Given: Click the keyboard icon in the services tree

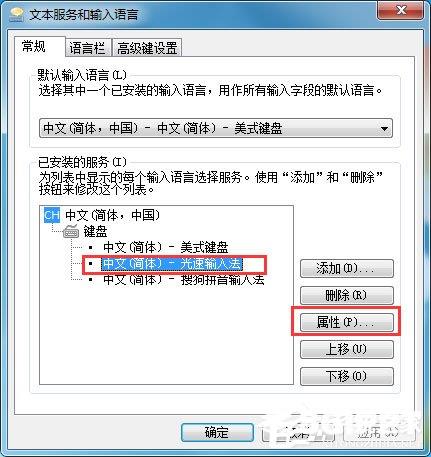Looking at the screenshot, I should click(x=71, y=231).
